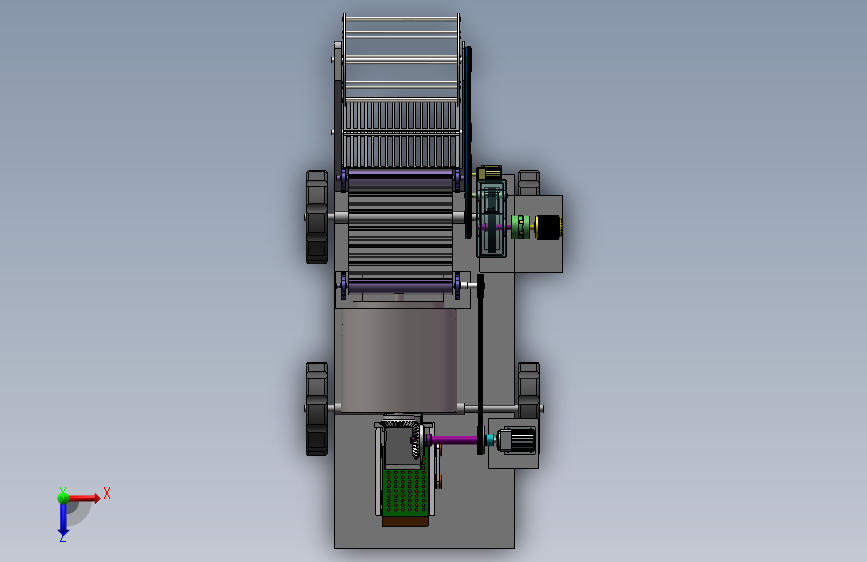Select the green shaft coupling beside the gearbox
Screen dimensions: 867x562
pyautogui.click(x=520, y=227)
